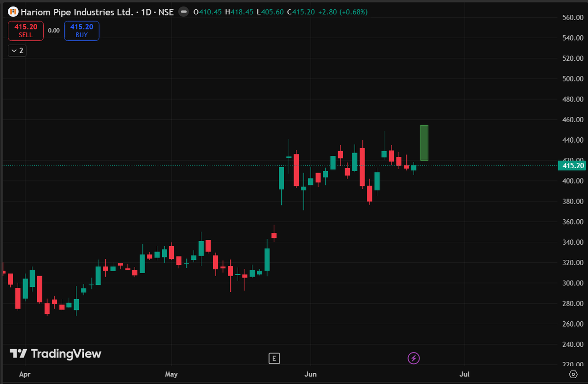Click the market status dash icon

click(x=183, y=12)
